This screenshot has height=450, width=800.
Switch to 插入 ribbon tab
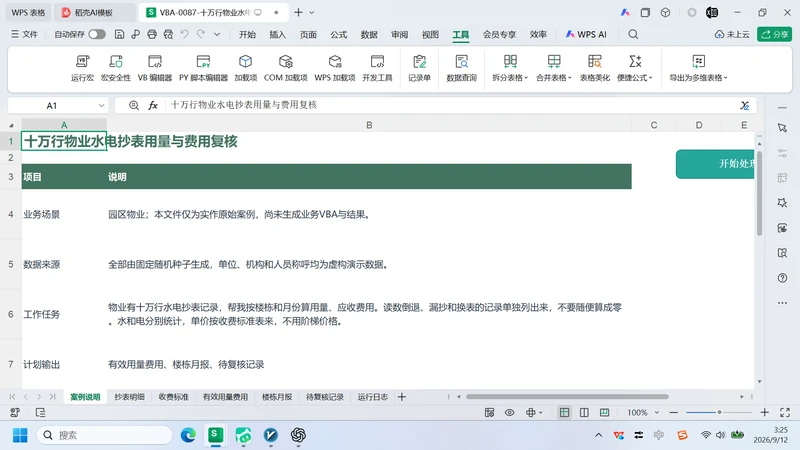click(278, 34)
